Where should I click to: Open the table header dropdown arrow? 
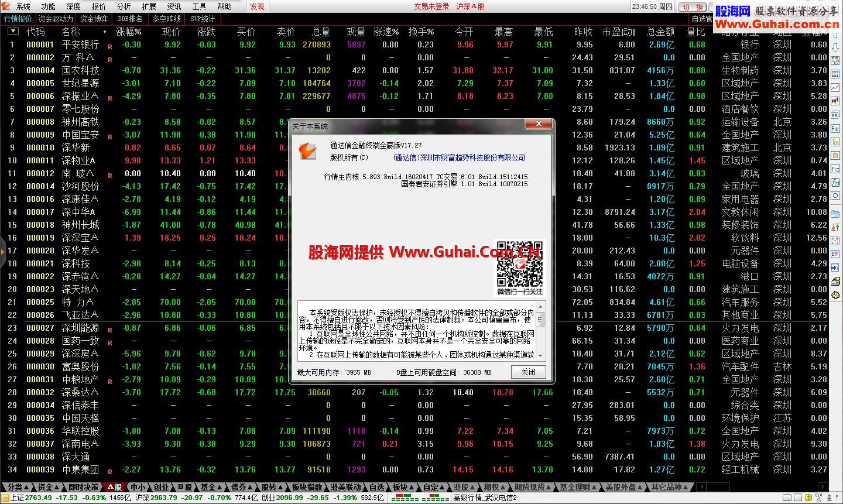pyautogui.click(x=13, y=31)
